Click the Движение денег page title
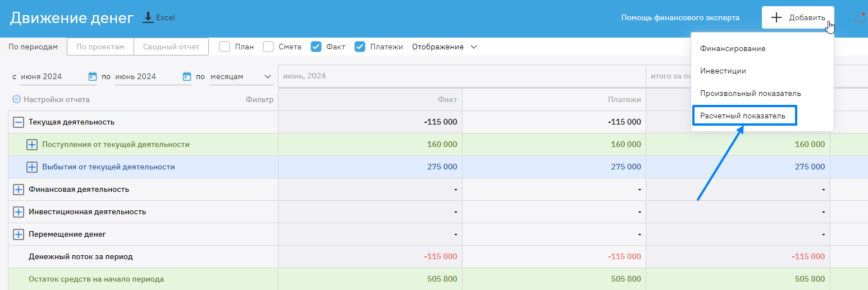Screen dimensions: 868x290 pos(72,17)
